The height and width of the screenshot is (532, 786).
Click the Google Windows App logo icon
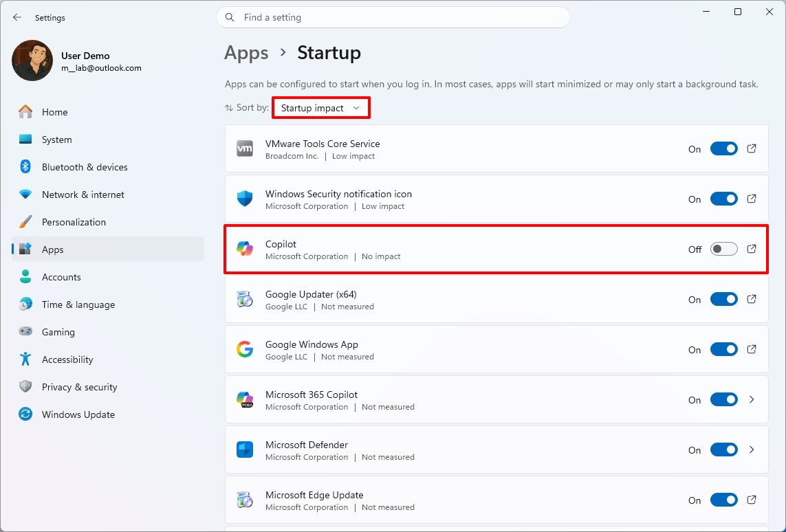[245, 349]
